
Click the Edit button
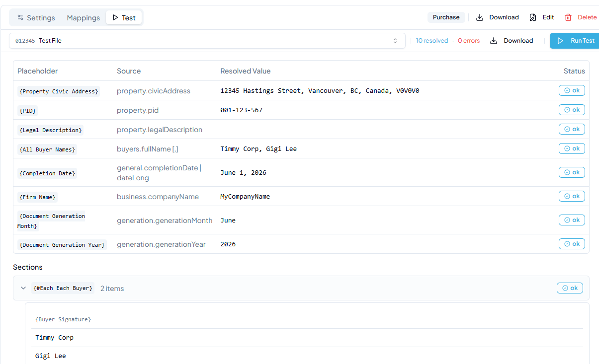coord(542,17)
